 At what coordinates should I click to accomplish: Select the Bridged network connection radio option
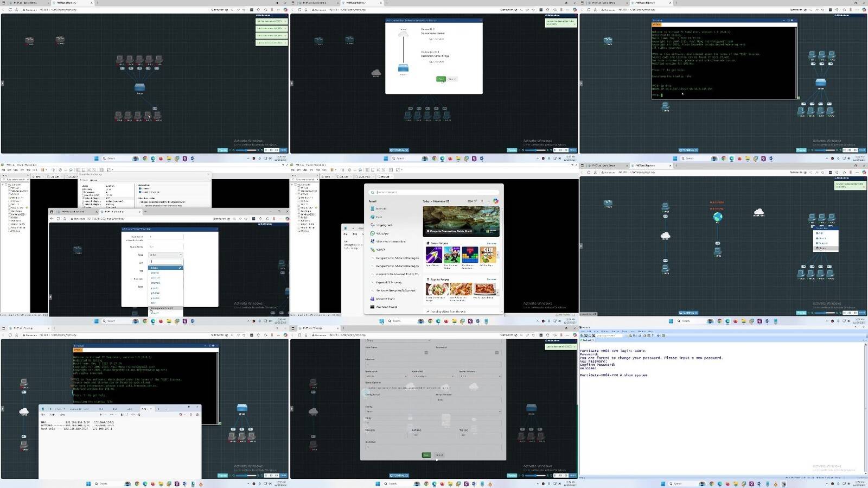pyautogui.click(x=140, y=201)
